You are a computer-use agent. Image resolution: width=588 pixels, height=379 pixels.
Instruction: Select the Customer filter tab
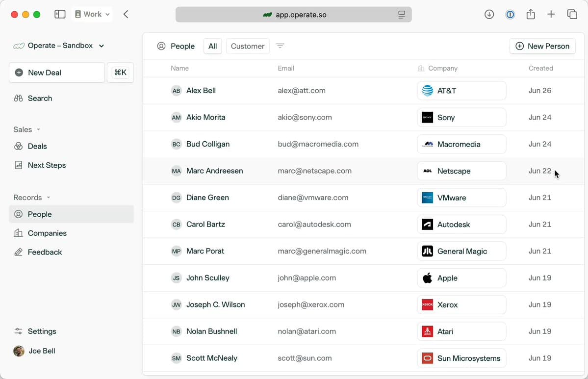(x=247, y=46)
